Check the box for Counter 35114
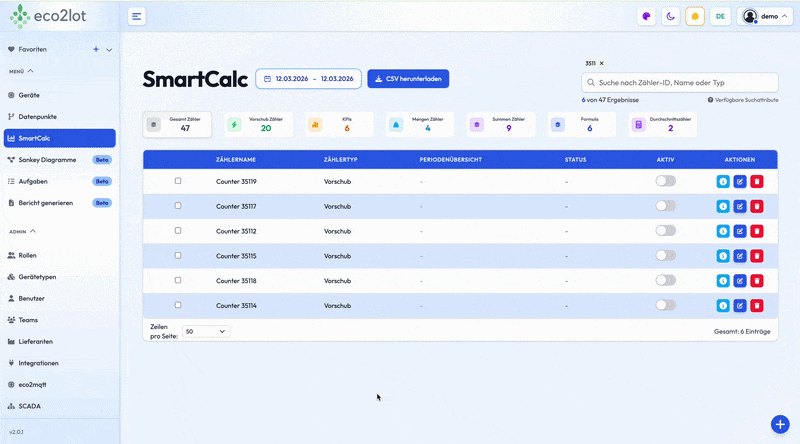 coord(178,305)
